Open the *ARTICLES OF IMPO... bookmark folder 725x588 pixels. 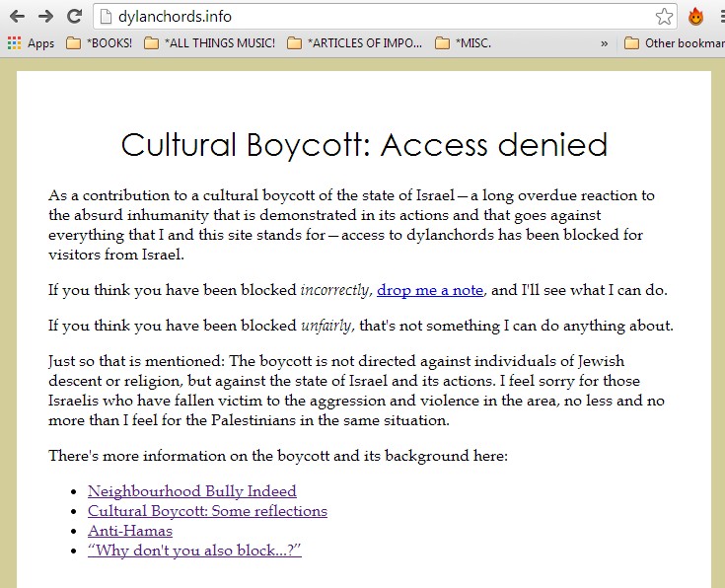pos(355,43)
